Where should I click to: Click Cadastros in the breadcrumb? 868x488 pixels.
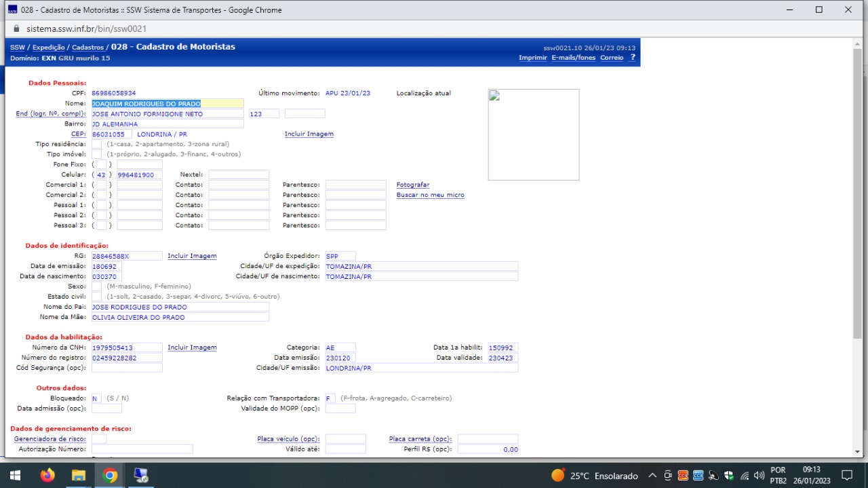pyautogui.click(x=88, y=48)
